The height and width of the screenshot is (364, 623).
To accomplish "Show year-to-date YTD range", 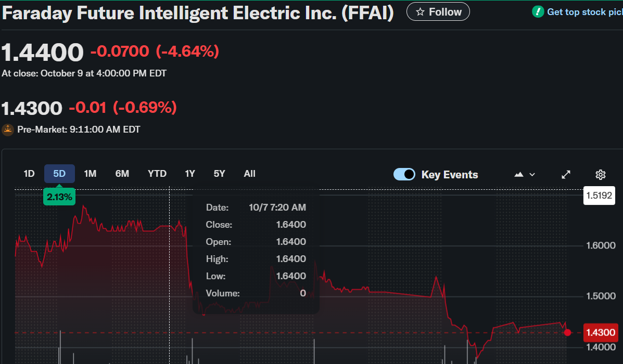I will [x=157, y=174].
